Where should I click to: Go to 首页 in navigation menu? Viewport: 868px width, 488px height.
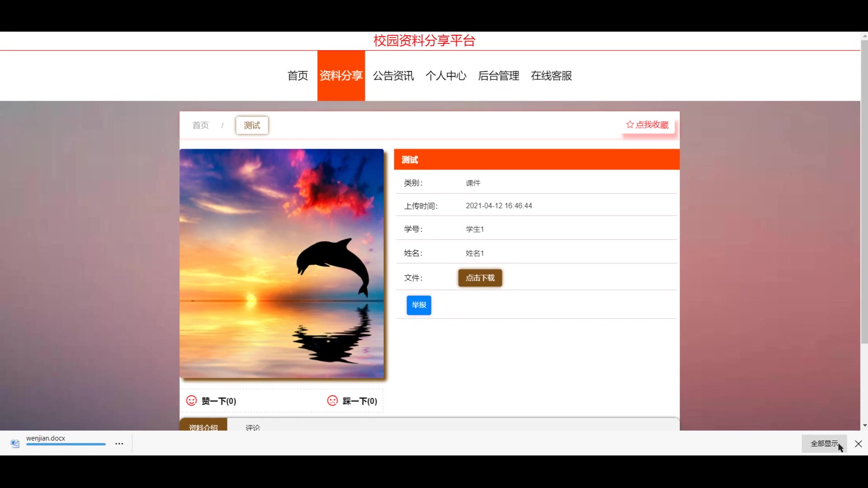(298, 75)
